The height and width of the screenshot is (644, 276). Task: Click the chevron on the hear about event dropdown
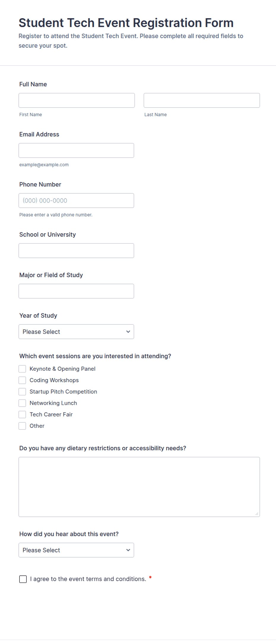pyautogui.click(x=128, y=550)
